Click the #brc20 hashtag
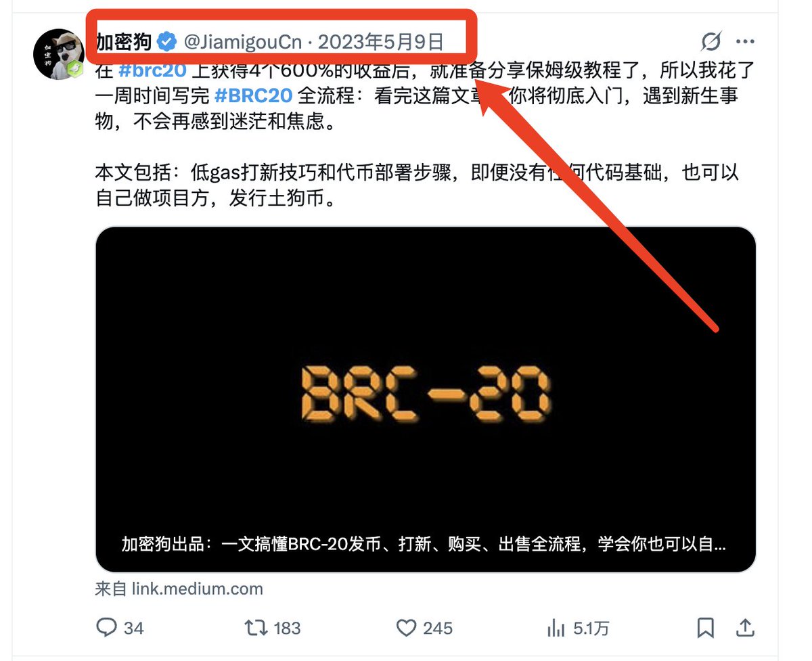The width and height of the screenshot is (812, 661). pos(152,70)
